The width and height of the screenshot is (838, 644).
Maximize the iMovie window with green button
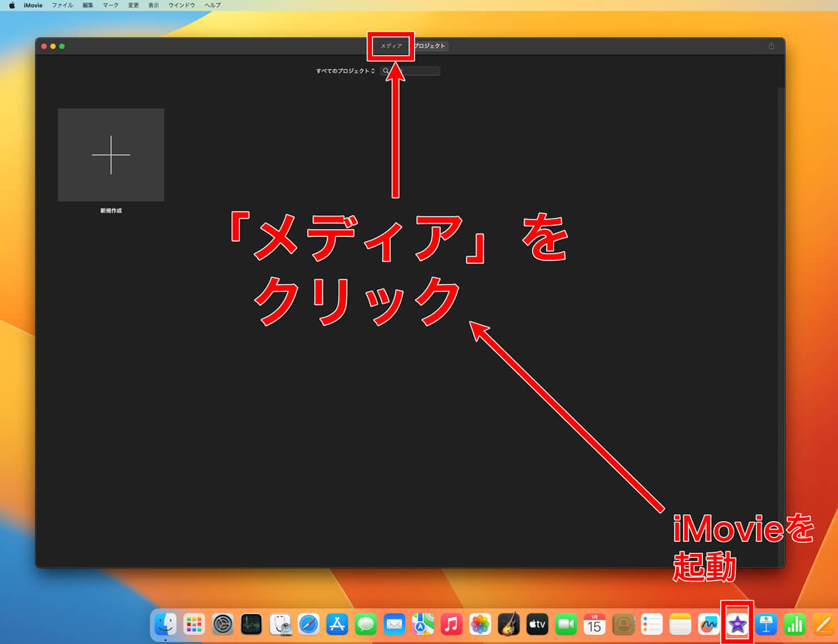click(x=62, y=46)
